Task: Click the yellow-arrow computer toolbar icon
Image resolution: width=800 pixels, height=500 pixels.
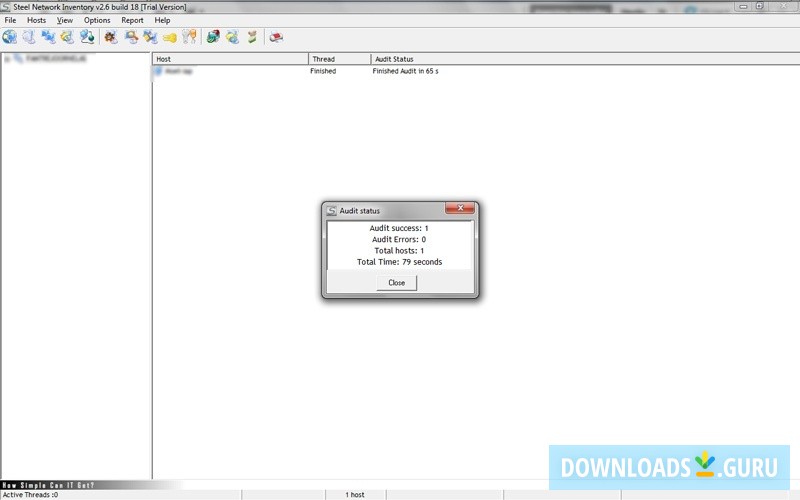Action: tap(67, 37)
